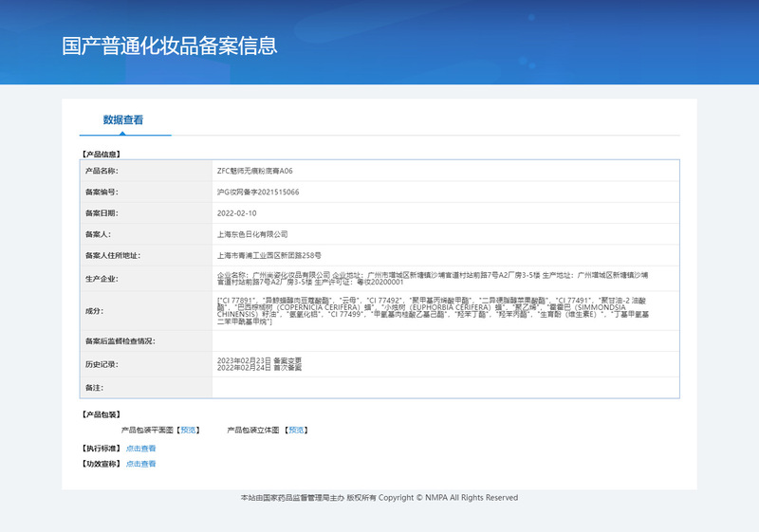The width and height of the screenshot is (759, 532).
Task: Click the 产品名称 label cell
Action: (x=146, y=171)
